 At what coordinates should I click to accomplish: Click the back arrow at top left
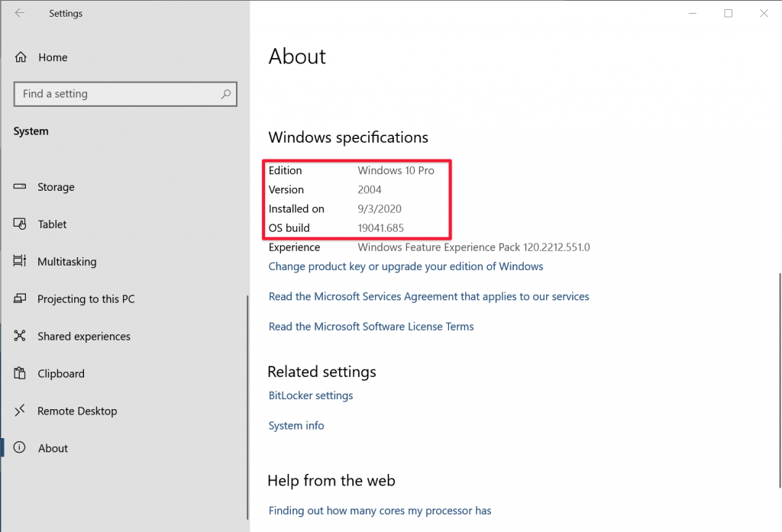pos(18,13)
